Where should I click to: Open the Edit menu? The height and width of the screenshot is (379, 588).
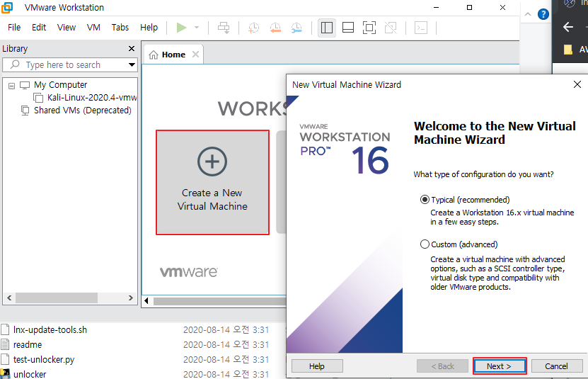coord(39,28)
